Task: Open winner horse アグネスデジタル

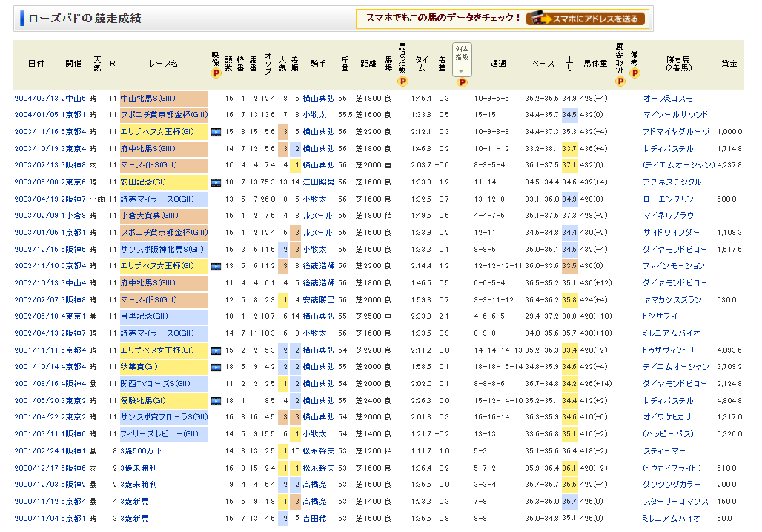Action: click(672, 182)
